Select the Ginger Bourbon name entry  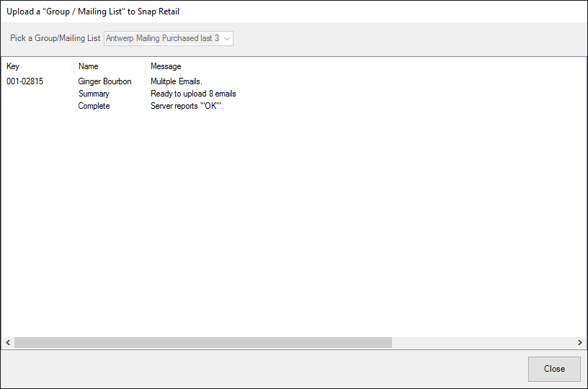pyautogui.click(x=104, y=81)
